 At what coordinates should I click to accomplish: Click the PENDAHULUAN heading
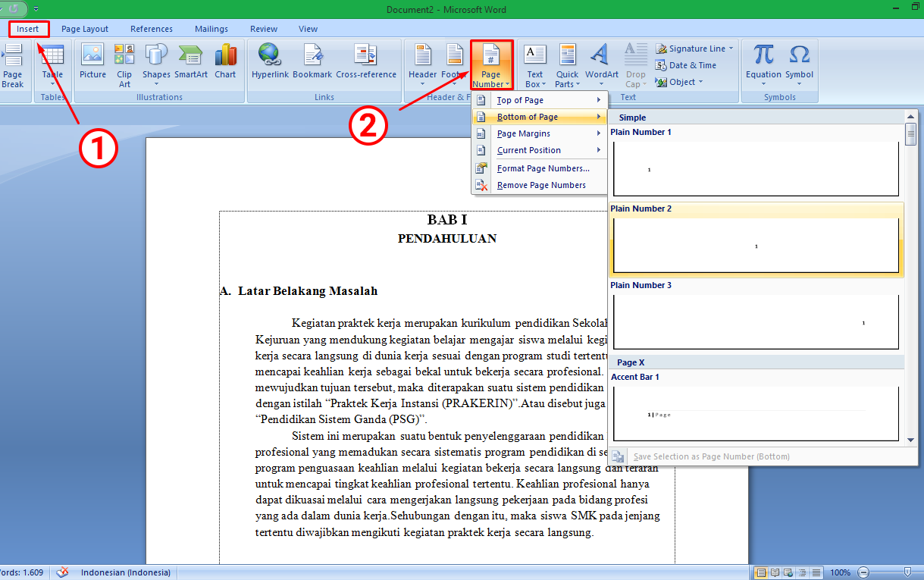447,238
